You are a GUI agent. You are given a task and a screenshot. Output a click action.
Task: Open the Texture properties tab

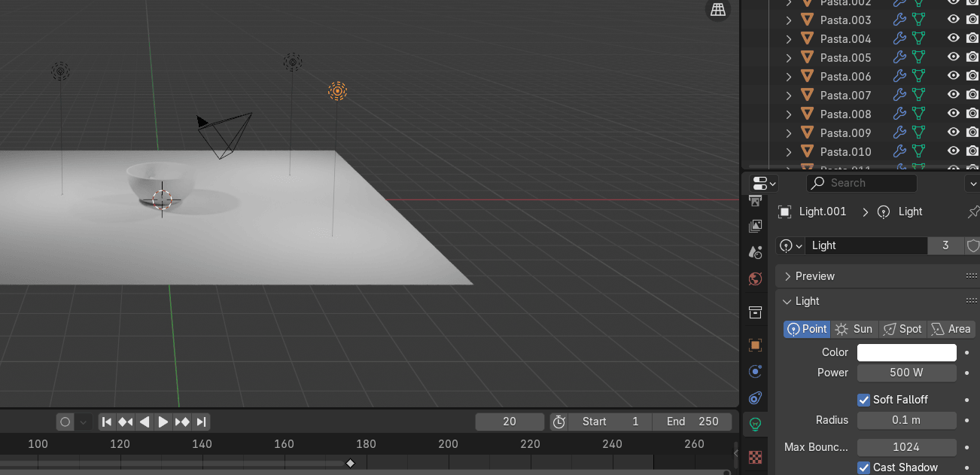756,456
